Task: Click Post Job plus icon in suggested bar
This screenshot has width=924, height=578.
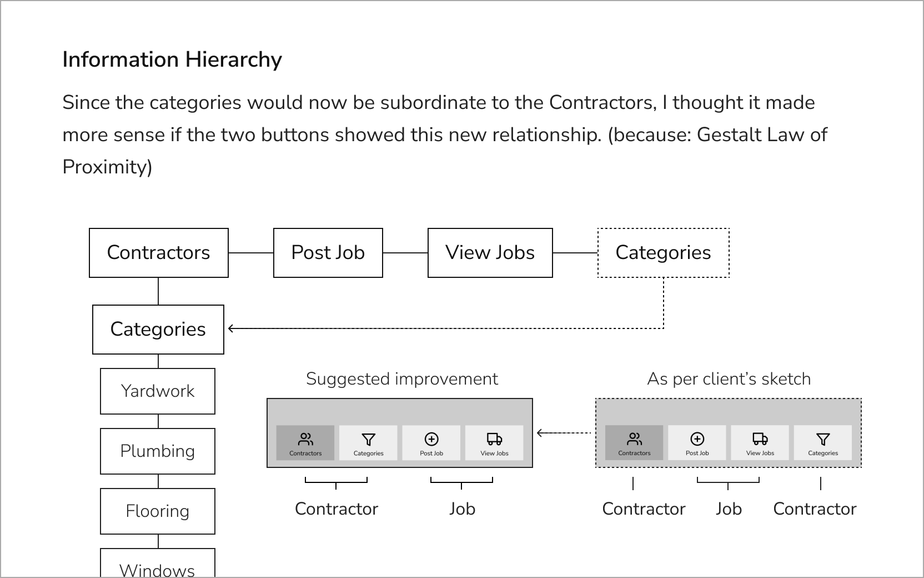Action: click(x=431, y=440)
